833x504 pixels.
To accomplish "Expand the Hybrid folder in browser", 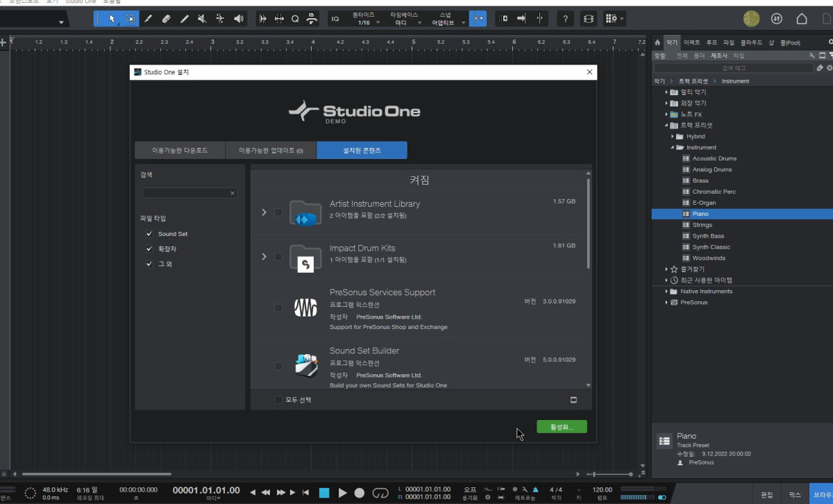I will [673, 137].
